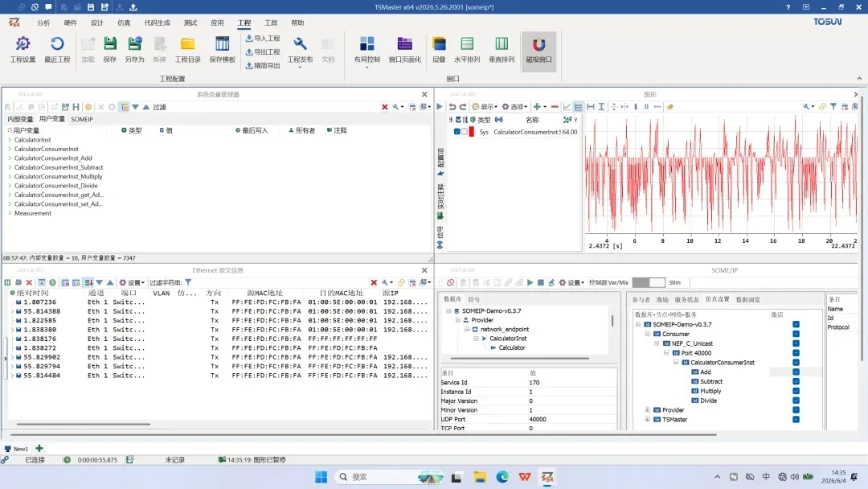Open 最近工程 recent projects

[57, 49]
